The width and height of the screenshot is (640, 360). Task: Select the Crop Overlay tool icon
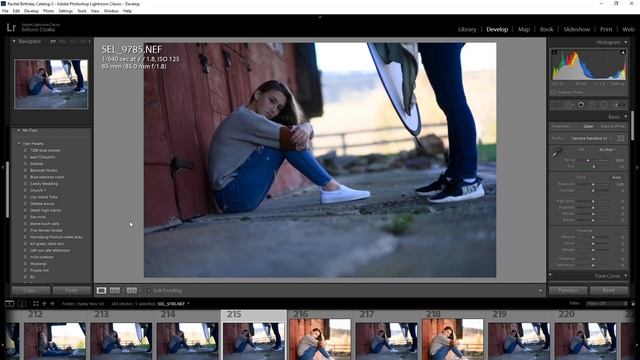pyautogui.click(x=556, y=105)
